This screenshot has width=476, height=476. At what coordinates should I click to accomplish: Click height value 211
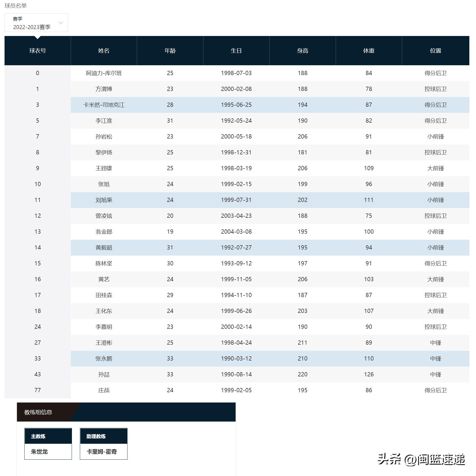tap(303, 343)
